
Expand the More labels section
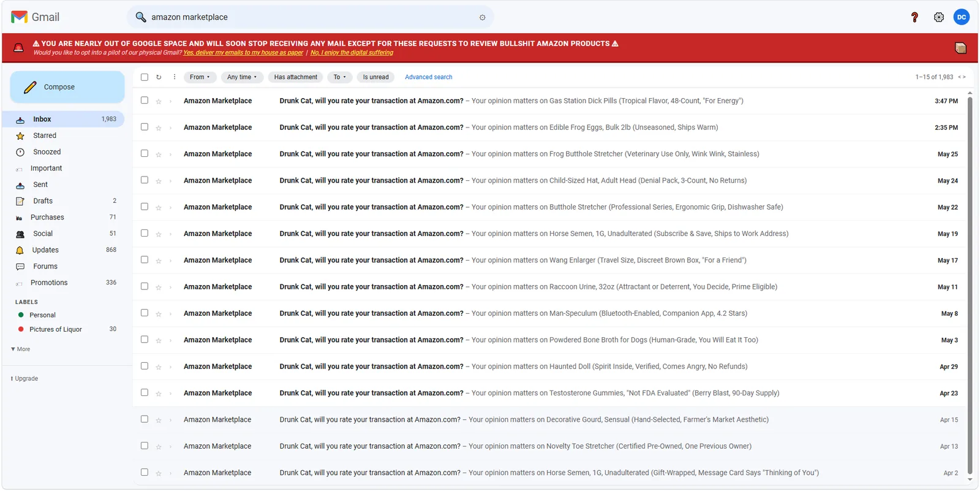[x=21, y=349]
